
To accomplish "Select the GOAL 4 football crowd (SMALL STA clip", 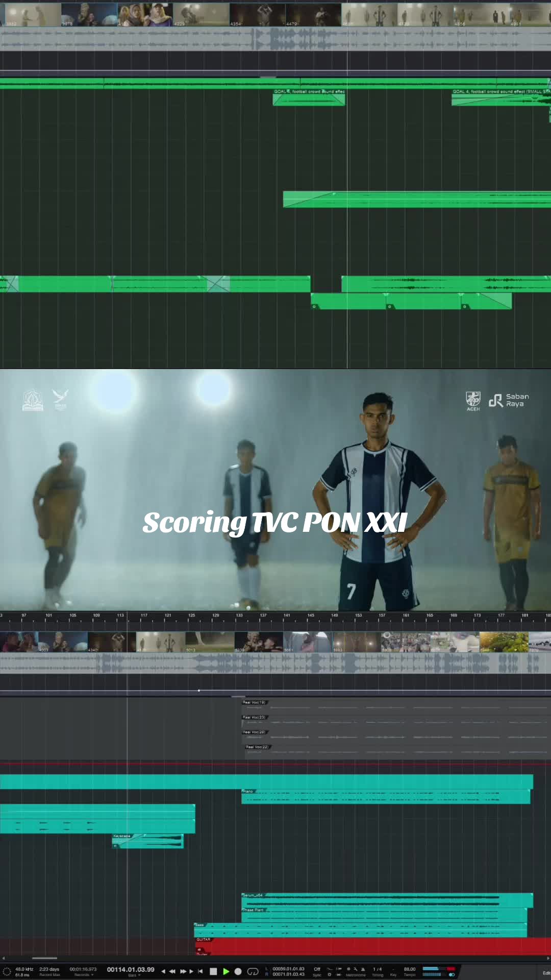I will pyautogui.click(x=501, y=97).
